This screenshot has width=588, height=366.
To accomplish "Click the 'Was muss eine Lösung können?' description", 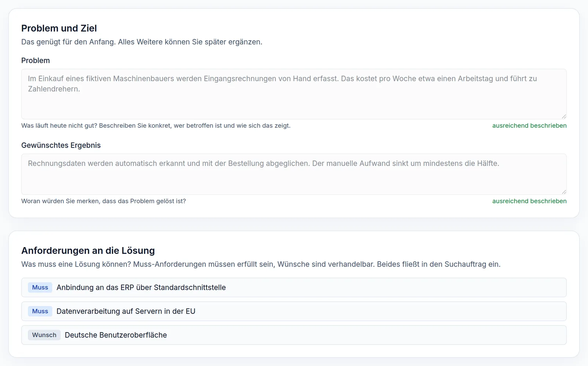I will [x=261, y=264].
